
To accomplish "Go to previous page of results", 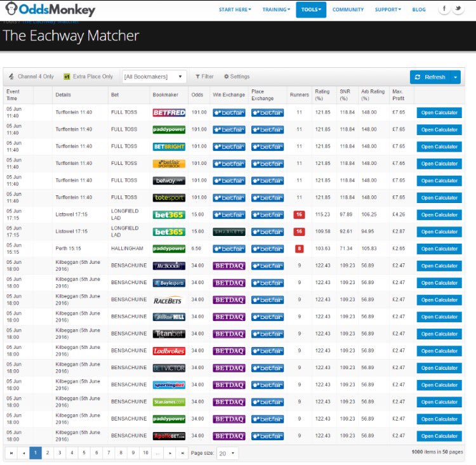I will point(23,453).
